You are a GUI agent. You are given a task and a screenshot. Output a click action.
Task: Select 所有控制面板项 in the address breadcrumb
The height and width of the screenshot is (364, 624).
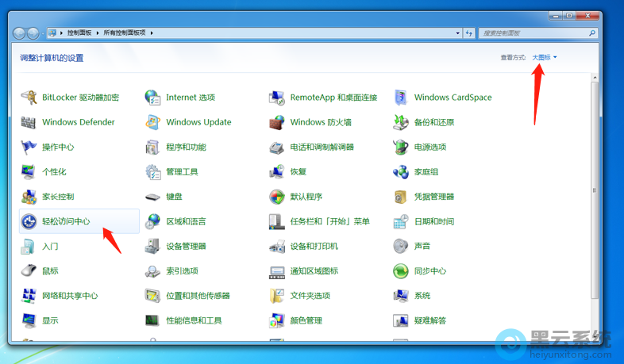[125, 33]
